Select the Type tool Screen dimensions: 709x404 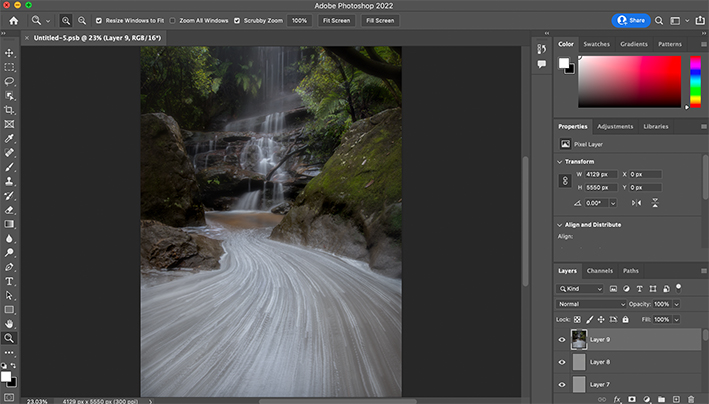click(10, 281)
